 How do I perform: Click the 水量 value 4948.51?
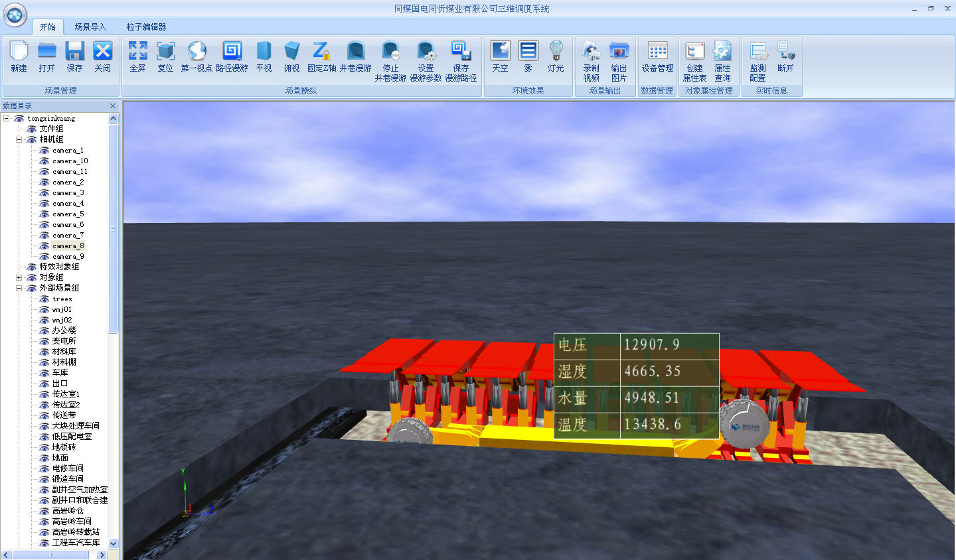651,397
